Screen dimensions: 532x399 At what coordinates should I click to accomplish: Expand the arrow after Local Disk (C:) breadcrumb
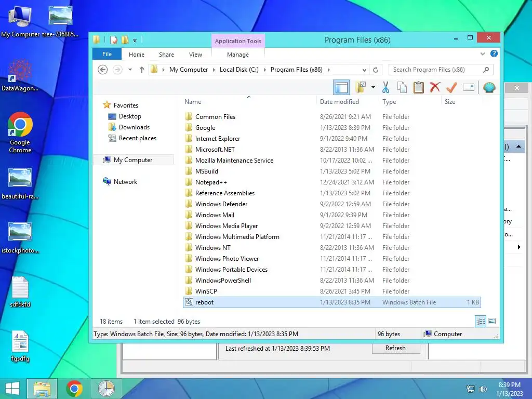coord(264,70)
